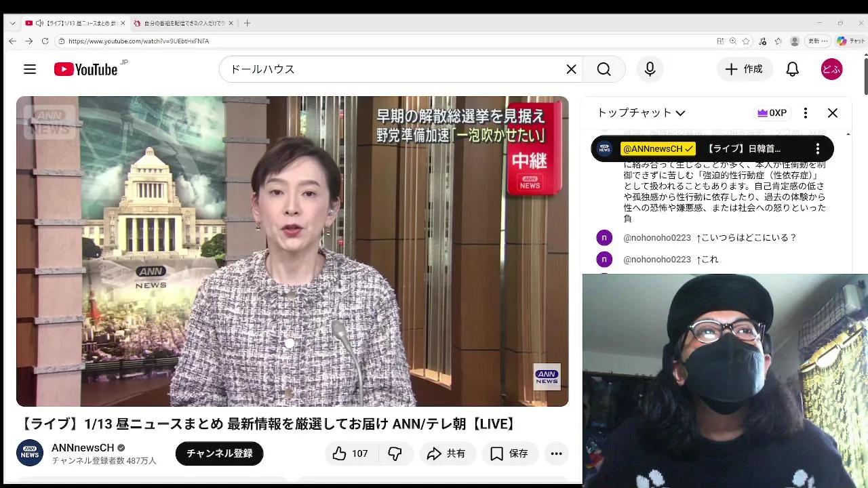Open the media control music note icon

click(762, 41)
